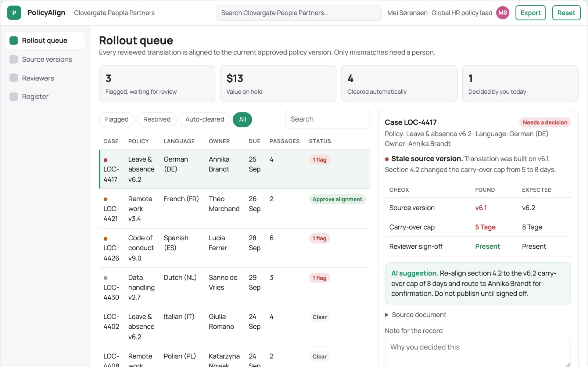Select case row LOC-4402 Italian (IT)
Screen dimensions: 588x367
coord(234,327)
